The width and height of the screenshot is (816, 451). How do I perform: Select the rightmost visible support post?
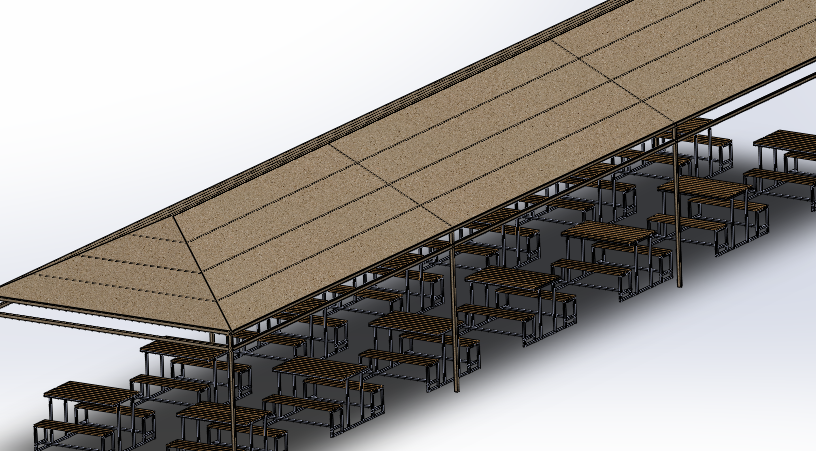678,206
